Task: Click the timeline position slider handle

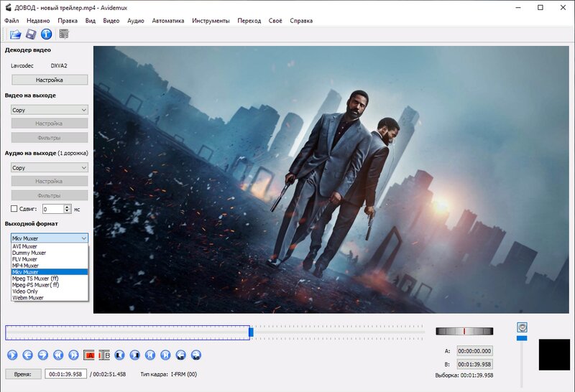Action: click(x=251, y=332)
